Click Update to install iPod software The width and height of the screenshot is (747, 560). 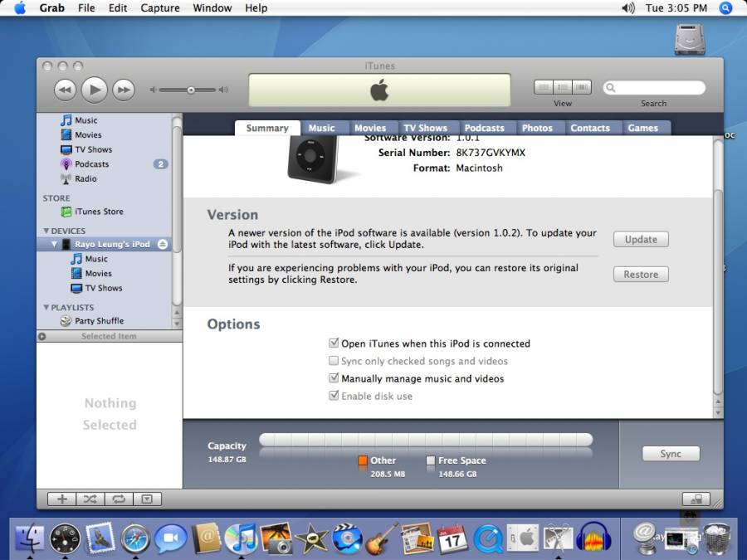pos(641,240)
